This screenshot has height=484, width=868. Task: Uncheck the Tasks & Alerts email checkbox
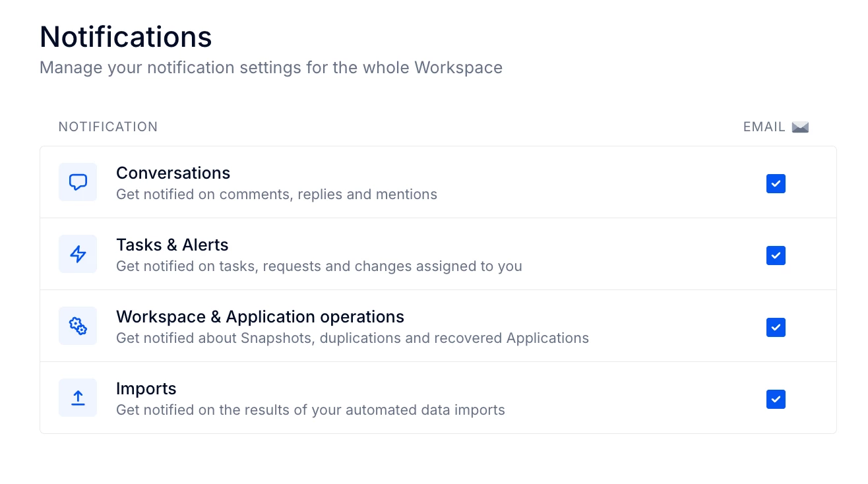(776, 255)
